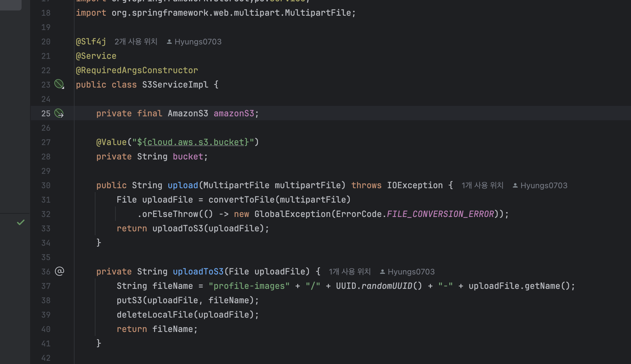Click the cloud.aws.s3.bucket property link
This screenshot has width=631, height=364.
[x=196, y=142]
